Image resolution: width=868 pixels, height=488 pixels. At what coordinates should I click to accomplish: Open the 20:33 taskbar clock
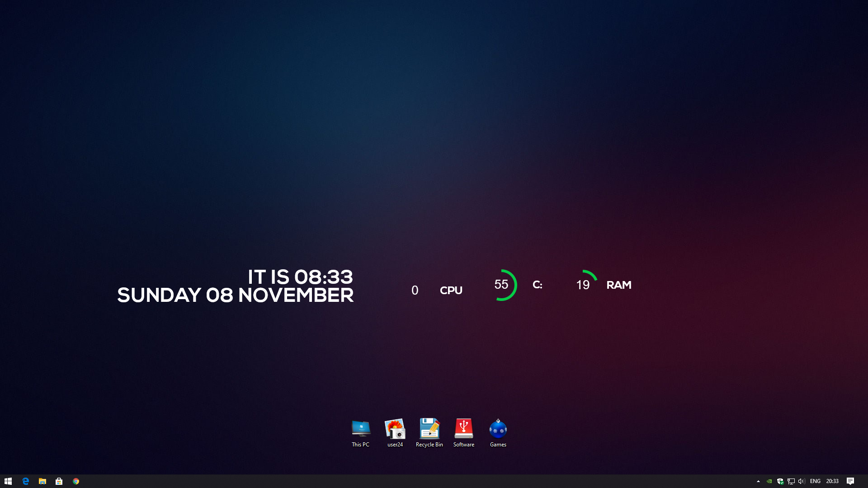[832, 481]
